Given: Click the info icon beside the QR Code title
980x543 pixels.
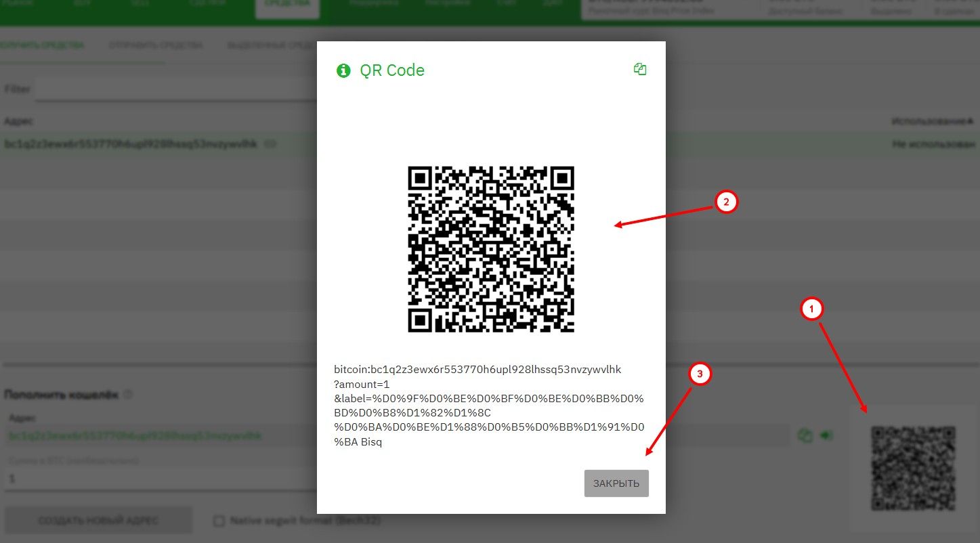Looking at the screenshot, I should (343, 70).
